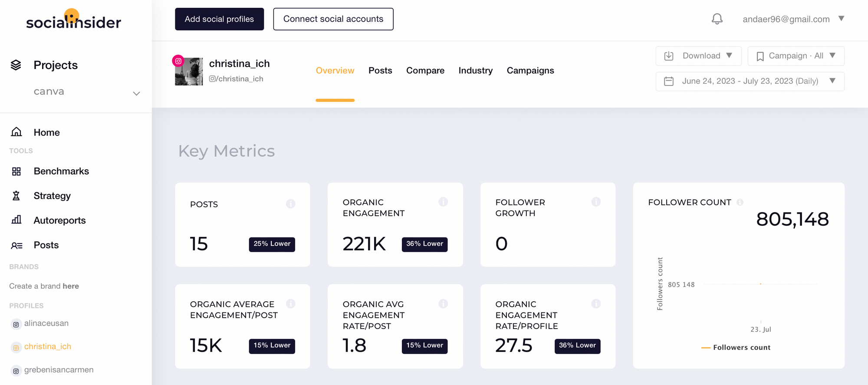Open the Industry tab
868x385 pixels.
pos(476,71)
